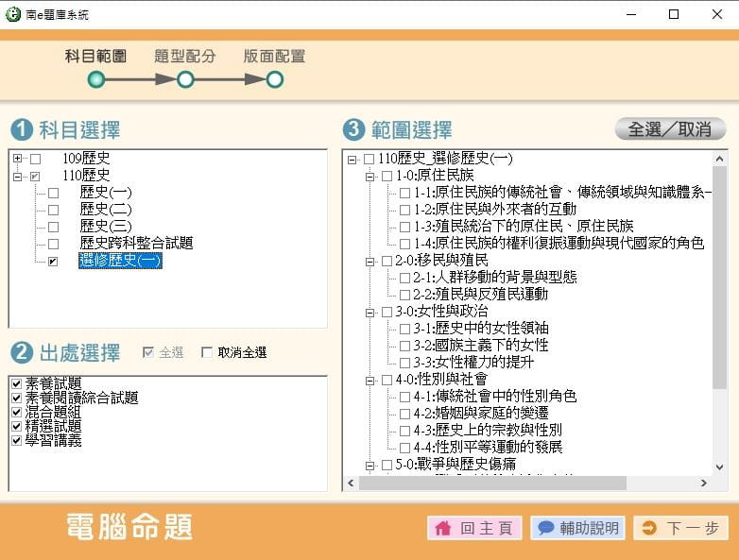Check the 109歷史 checkbox
This screenshot has height=560, width=739.
click(x=35, y=159)
